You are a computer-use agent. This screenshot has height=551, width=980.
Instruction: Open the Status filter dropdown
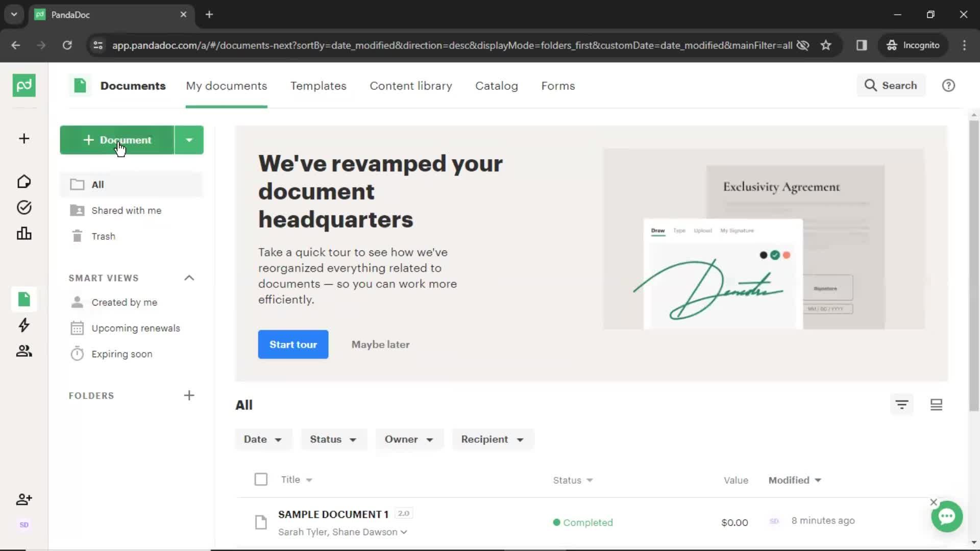pos(332,439)
